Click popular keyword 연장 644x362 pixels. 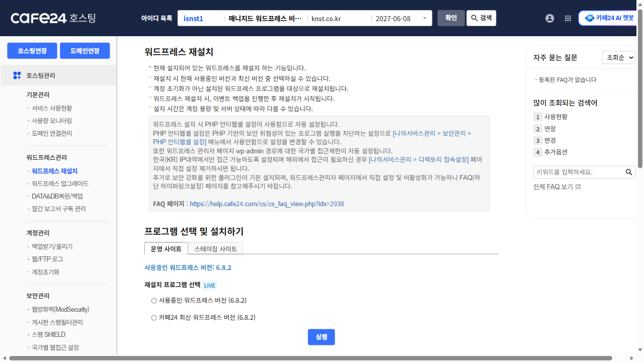(x=550, y=129)
